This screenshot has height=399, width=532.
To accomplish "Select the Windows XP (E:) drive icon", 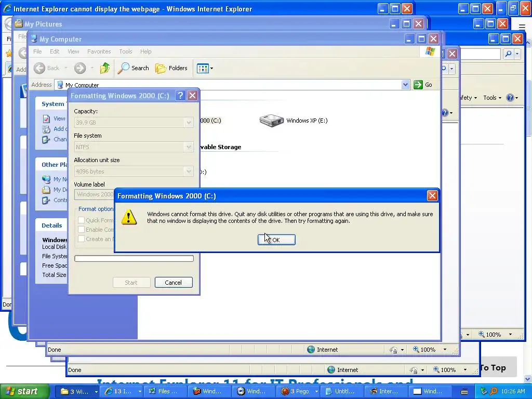I will pyautogui.click(x=271, y=121).
